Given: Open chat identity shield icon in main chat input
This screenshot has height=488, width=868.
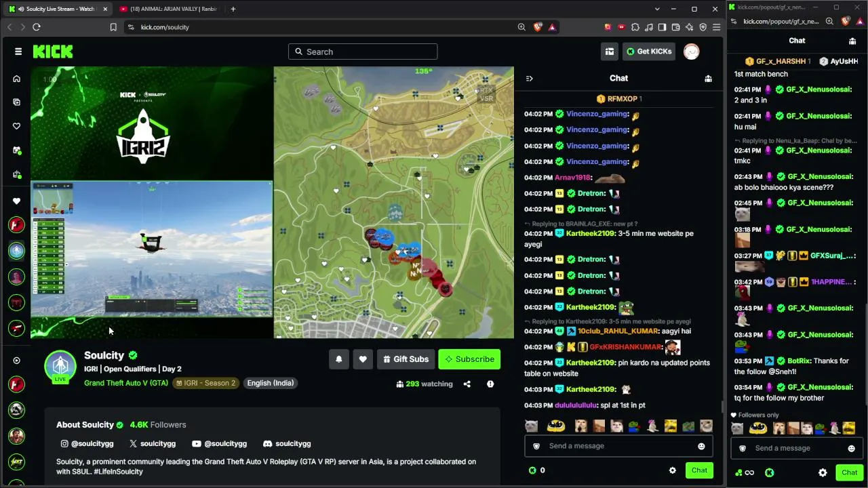Looking at the screenshot, I should click(536, 446).
